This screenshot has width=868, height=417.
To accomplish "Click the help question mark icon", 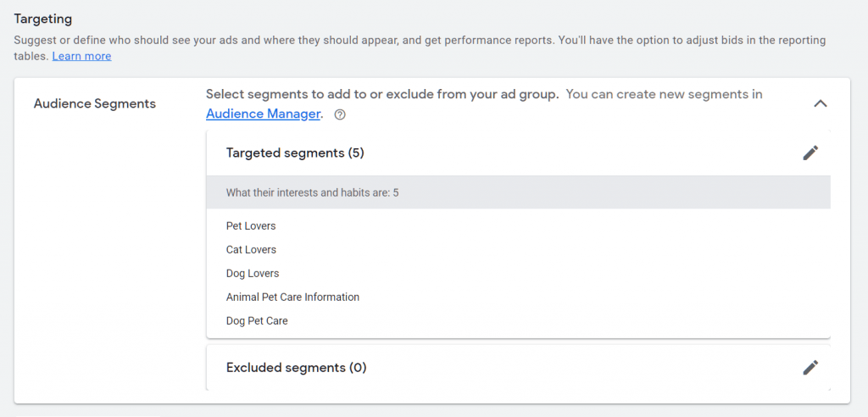I will 340,114.
